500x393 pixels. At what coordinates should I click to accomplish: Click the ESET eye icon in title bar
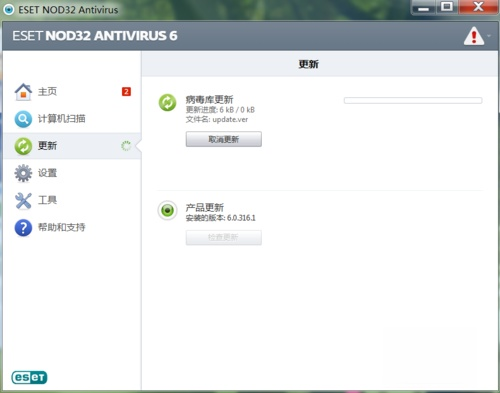[x=8, y=10]
